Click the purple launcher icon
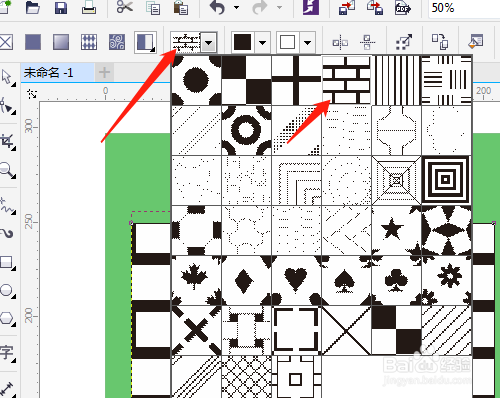This screenshot has height=398, width=500. (x=311, y=7)
